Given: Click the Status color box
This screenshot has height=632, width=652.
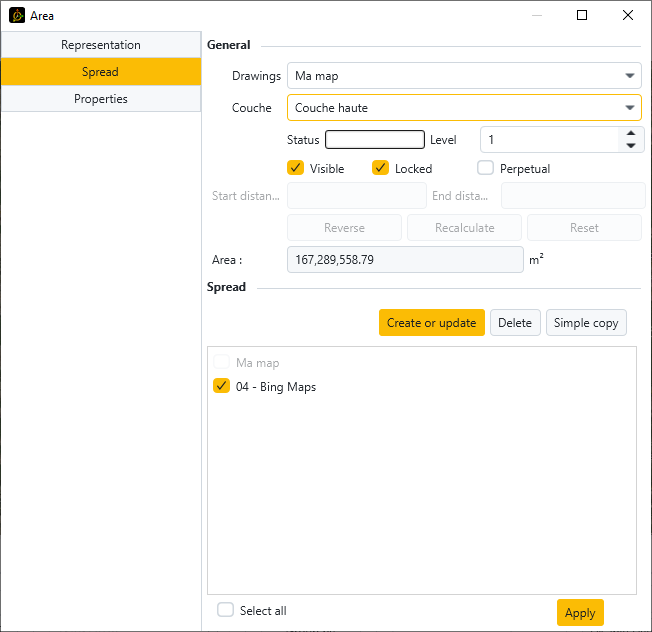Looking at the screenshot, I should [375, 140].
